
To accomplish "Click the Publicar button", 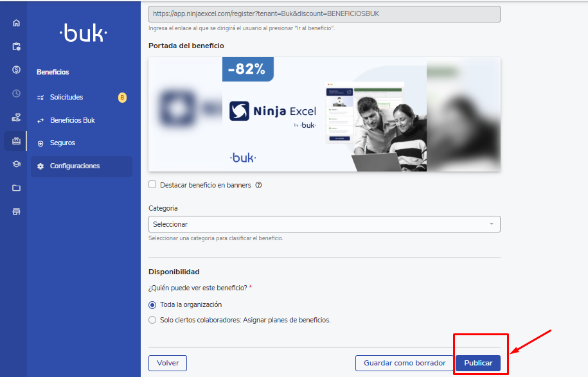I will tap(478, 363).
